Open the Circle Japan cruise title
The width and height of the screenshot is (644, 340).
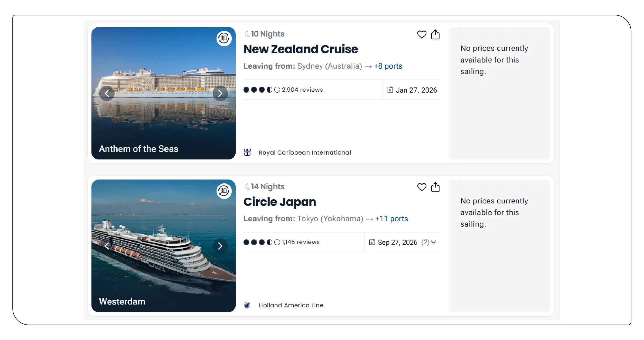(279, 202)
